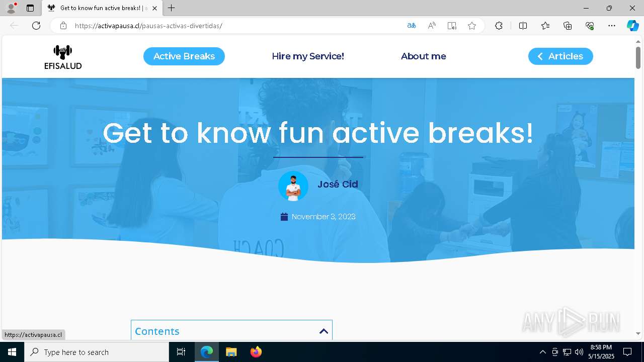Image resolution: width=644 pixels, height=362 pixels.
Task: Open volume control
Action: click(x=579, y=352)
